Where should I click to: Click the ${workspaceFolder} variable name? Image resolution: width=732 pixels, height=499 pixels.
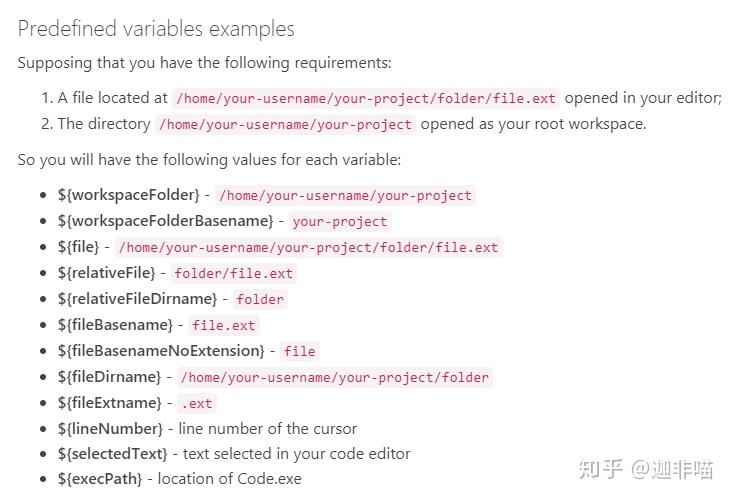(x=129, y=195)
